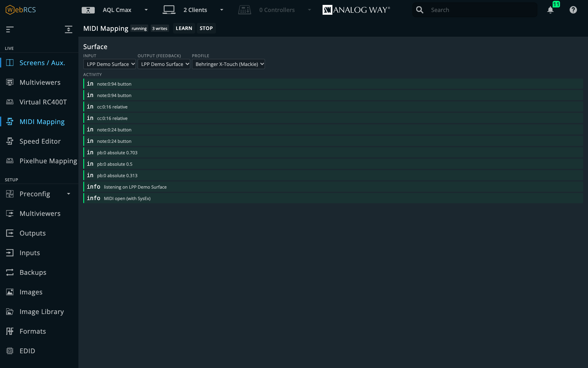
Task: Click the setup Multiviewers icon
Action: tap(10, 213)
